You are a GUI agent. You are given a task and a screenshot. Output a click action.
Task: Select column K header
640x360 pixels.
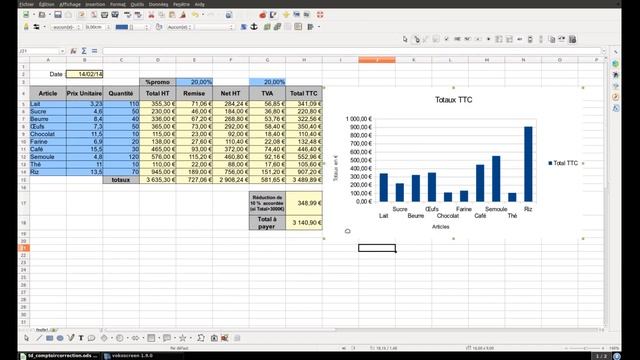[413, 60]
